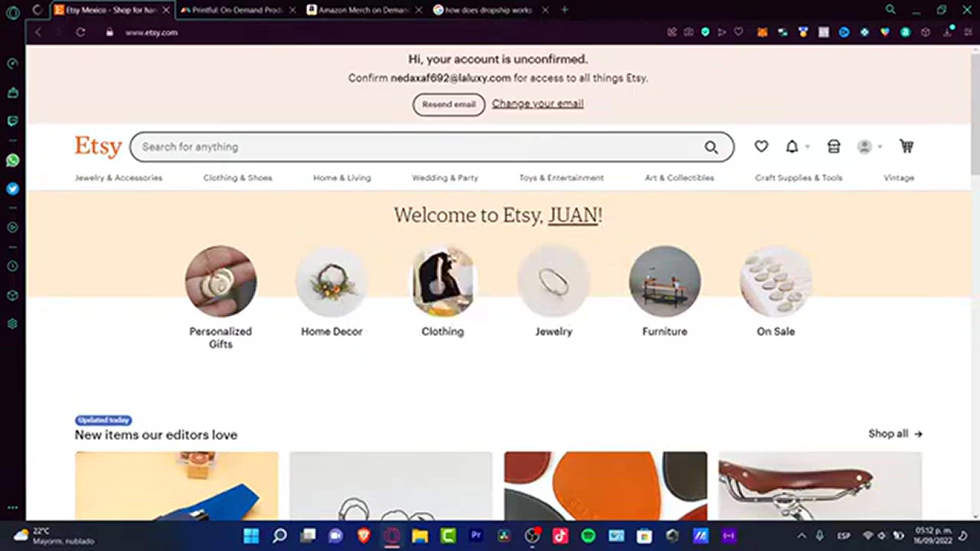Open Jewelry circle thumbnail
980x551 pixels.
[x=554, y=281]
